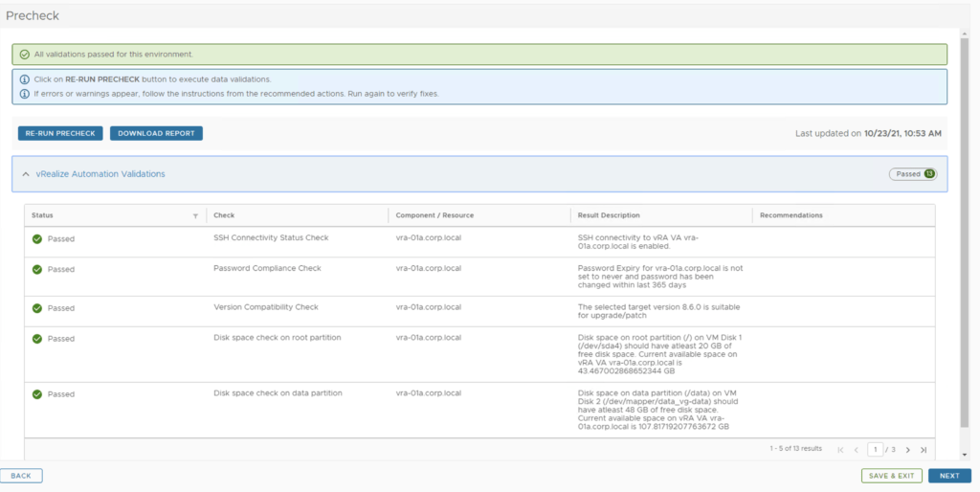980x492 pixels.
Task: Click the Check column header
Action: [x=224, y=215]
